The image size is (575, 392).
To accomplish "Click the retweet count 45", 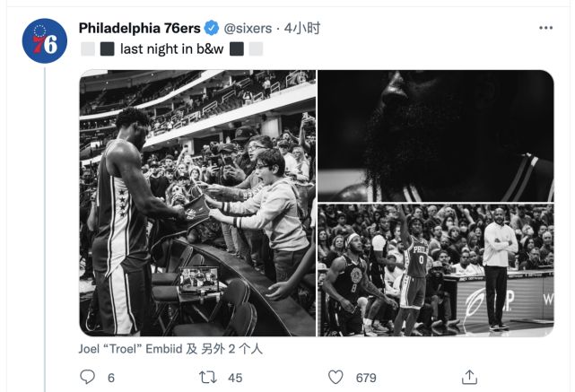I will (x=235, y=378).
